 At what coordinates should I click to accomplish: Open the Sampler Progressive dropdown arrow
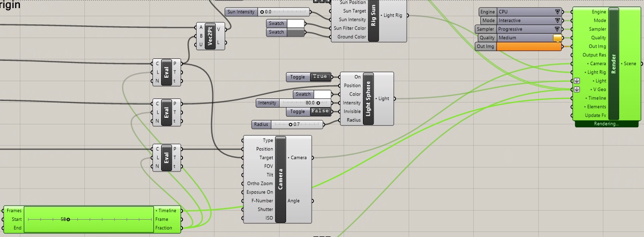558,29
